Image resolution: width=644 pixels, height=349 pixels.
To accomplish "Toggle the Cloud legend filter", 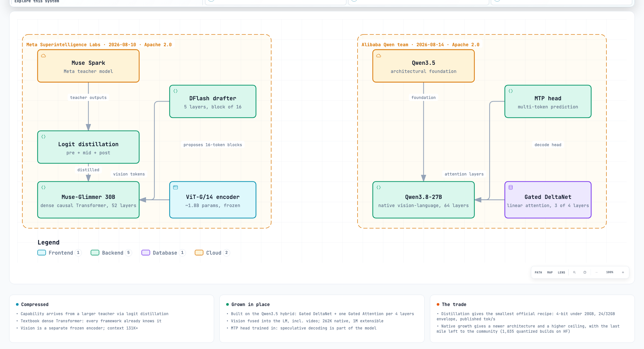I will coord(212,253).
